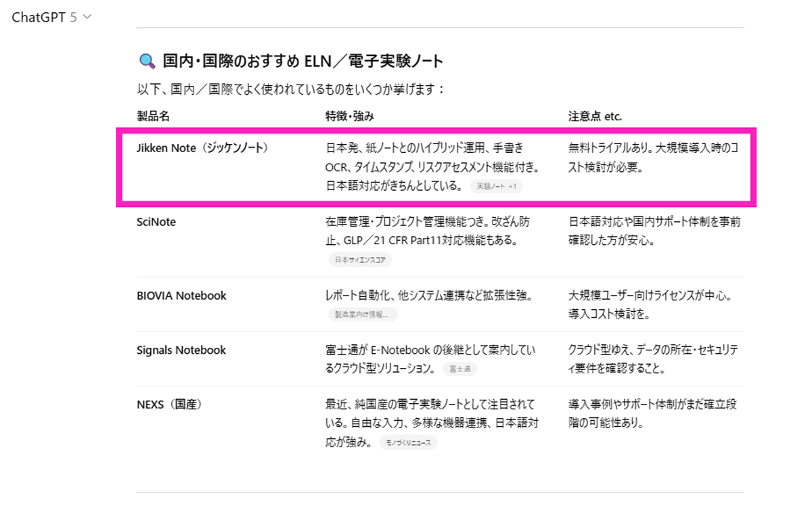Image resolution: width=812 pixels, height=506 pixels.
Task: Click the BIOVIA features text レポート自動化
Action: 431,296
